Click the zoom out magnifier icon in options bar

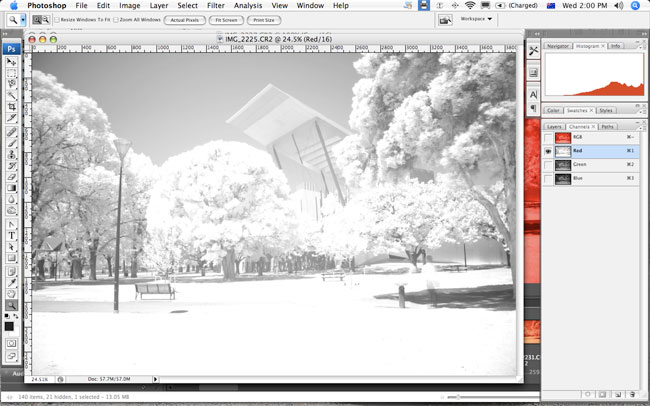[x=46, y=19]
